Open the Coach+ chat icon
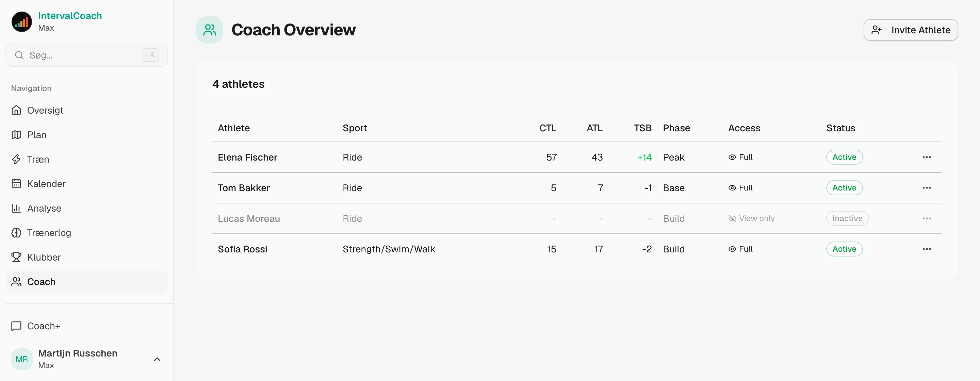Screen dimensions: 980x381 (16, 326)
